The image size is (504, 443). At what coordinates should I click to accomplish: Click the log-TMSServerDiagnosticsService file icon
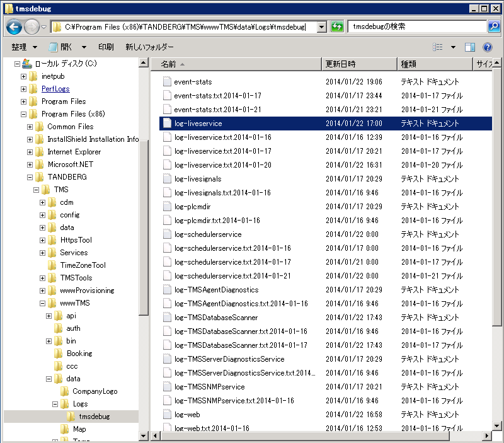167,359
